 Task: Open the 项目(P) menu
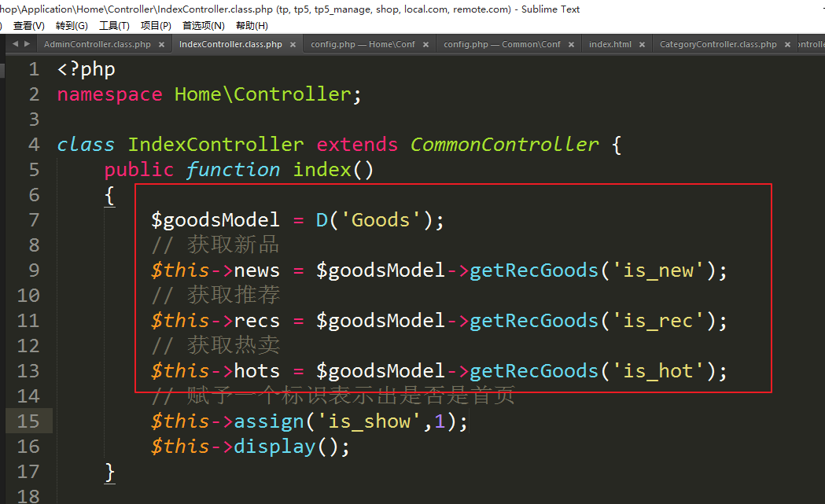tap(156, 26)
